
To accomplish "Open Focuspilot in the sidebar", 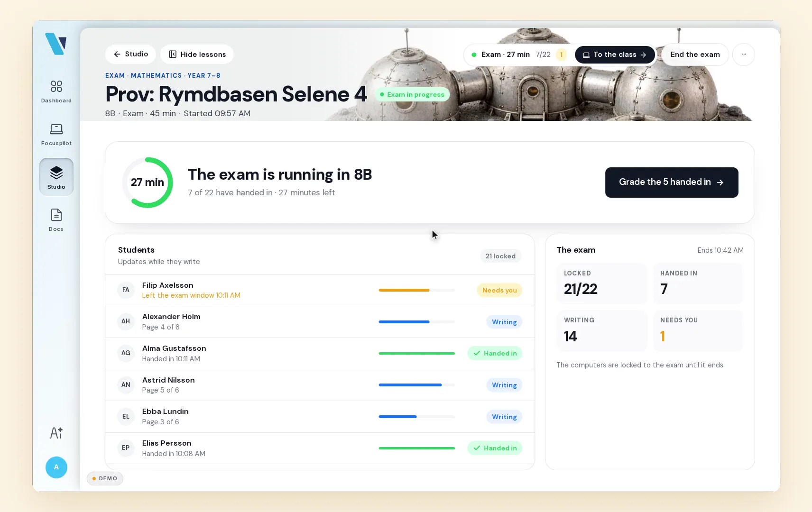I will [x=56, y=135].
